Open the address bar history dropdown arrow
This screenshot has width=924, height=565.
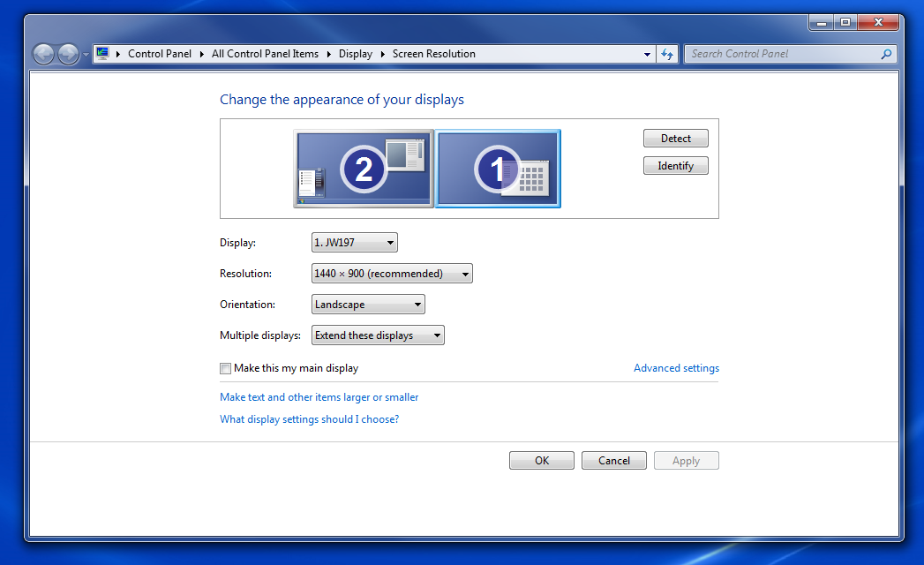647,54
